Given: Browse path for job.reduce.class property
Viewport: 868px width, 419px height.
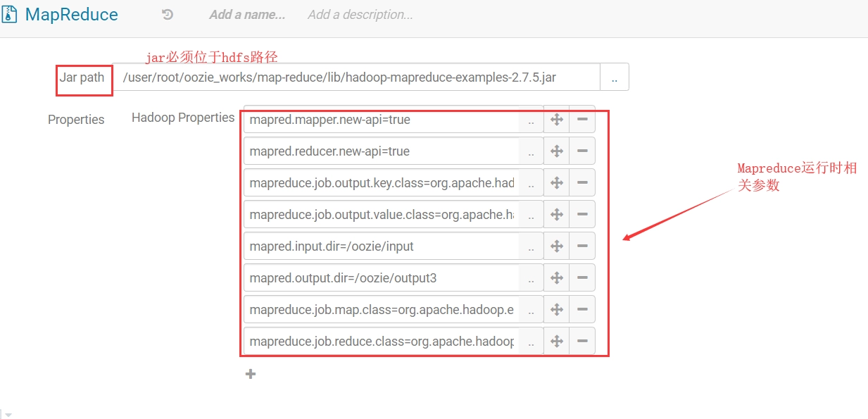Looking at the screenshot, I should coord(531,341).
